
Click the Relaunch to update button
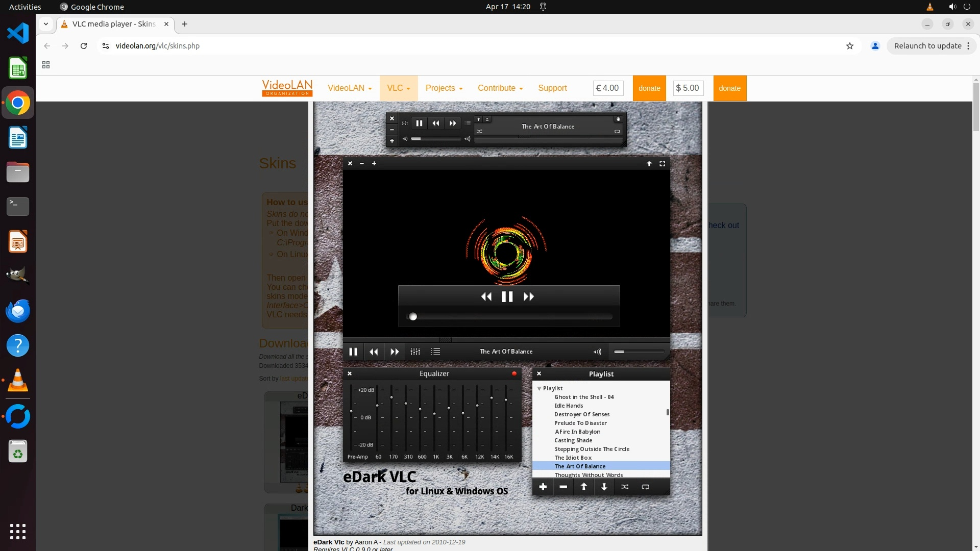[x=927, y=46]
